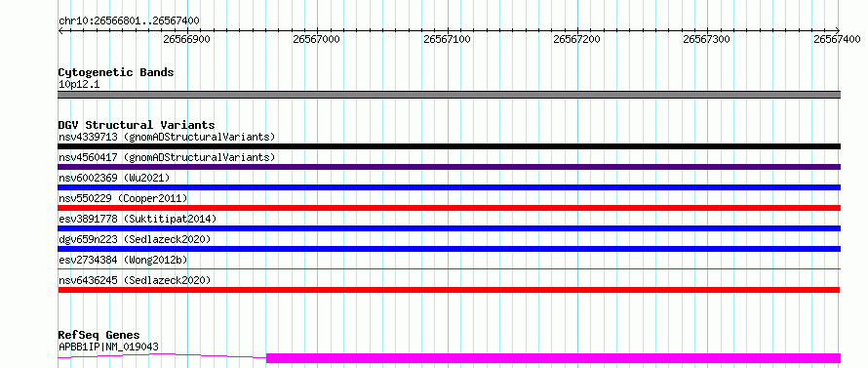Click the nsv4339713 (gnomADStructuralVariants) label

coord(167,137)
